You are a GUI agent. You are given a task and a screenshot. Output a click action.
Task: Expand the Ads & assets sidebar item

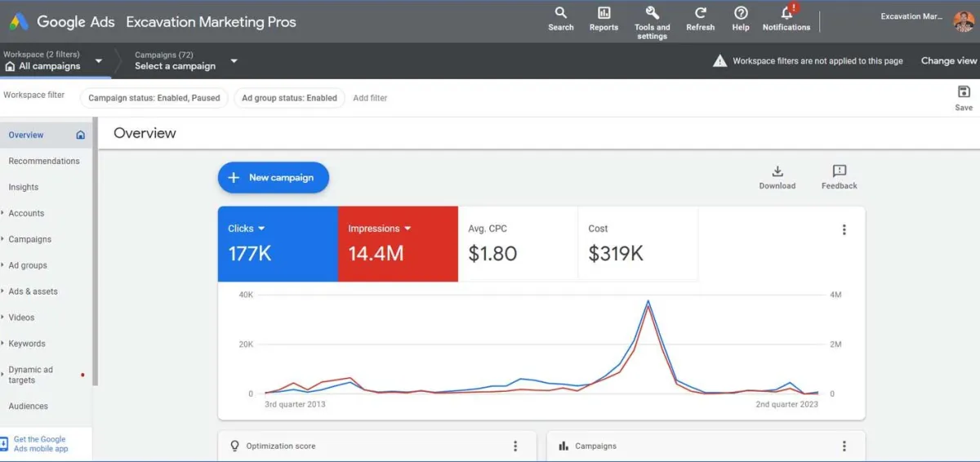tap(3, 291)
